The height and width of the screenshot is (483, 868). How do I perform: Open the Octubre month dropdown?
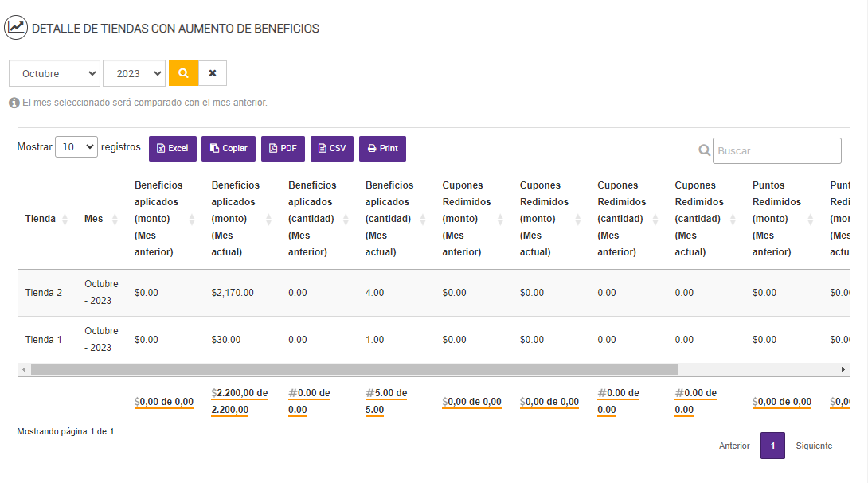pos(54,73)
